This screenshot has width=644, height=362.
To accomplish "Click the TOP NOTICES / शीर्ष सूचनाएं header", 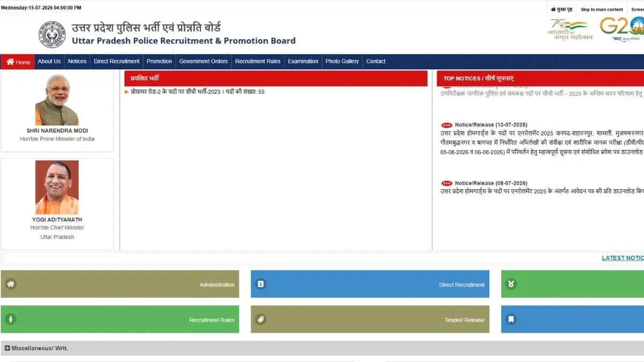I will pos(540,78).
